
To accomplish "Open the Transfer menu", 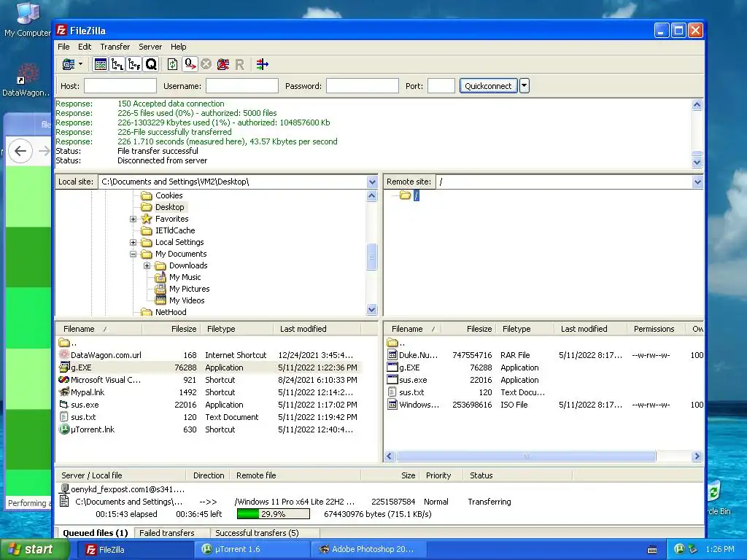I will point(115,47).
